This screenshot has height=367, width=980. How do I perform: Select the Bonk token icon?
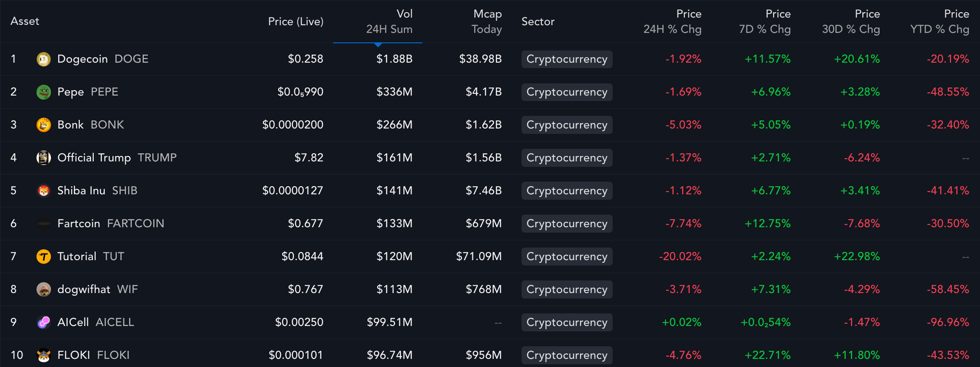pyautogui.click(x=44, y=125)
